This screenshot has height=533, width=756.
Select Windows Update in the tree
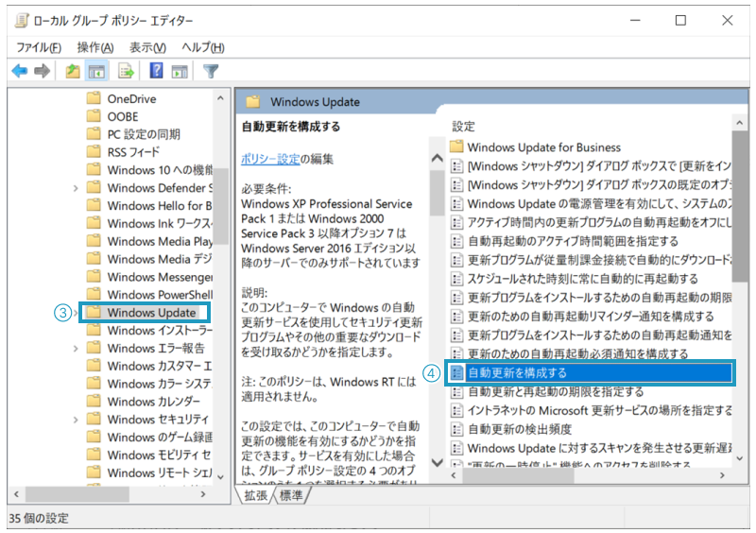[151, 313]
